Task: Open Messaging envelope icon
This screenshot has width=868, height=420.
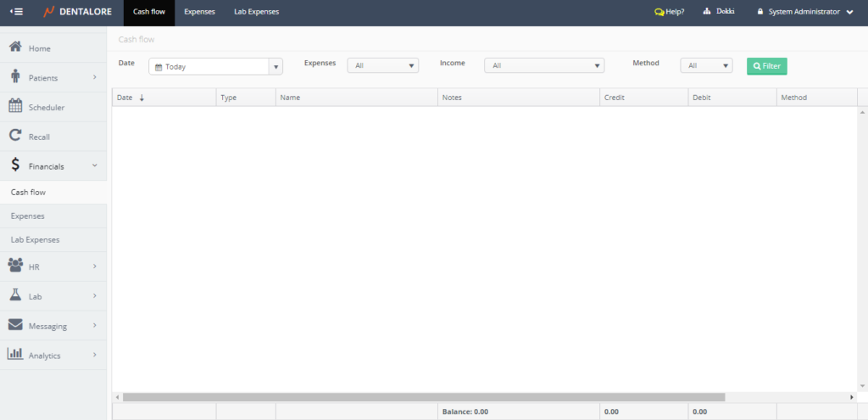Action: click(15, 325)
